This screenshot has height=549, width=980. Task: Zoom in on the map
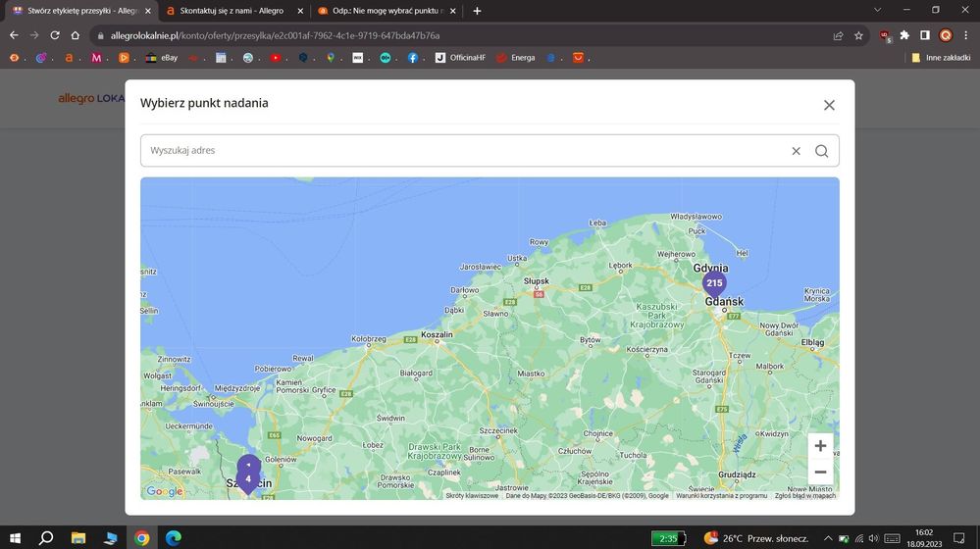pyautogui.click(x=820, y=446)
